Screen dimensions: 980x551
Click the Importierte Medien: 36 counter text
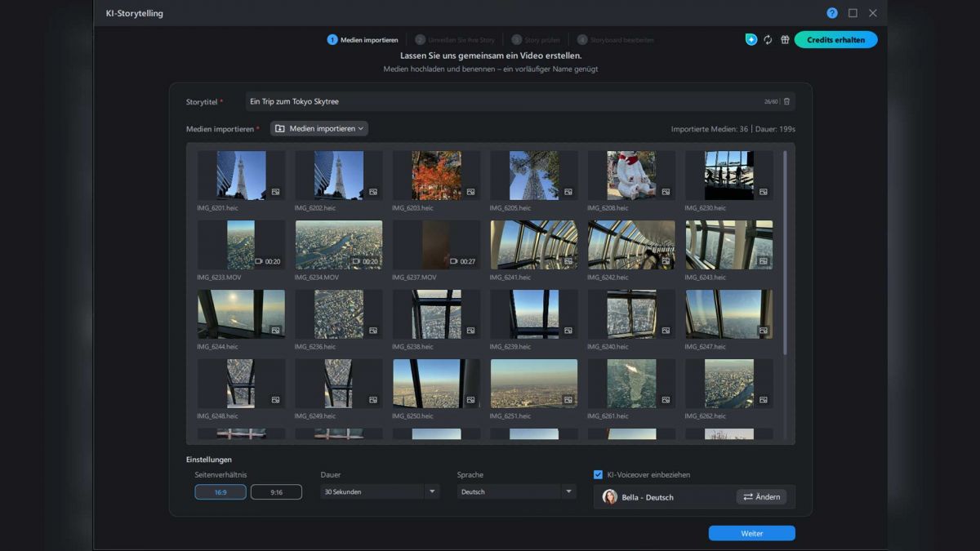[710, 129]
